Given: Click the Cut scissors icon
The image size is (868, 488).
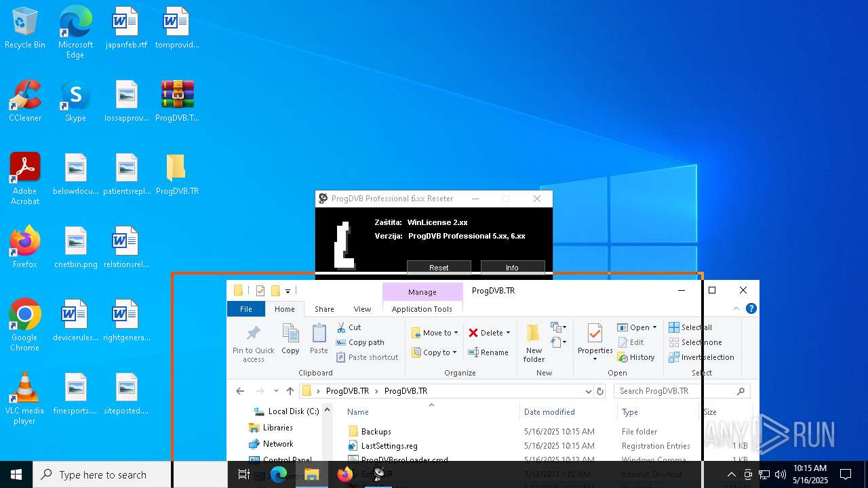Looking at the screenshot, I should (x=340, y=327).
